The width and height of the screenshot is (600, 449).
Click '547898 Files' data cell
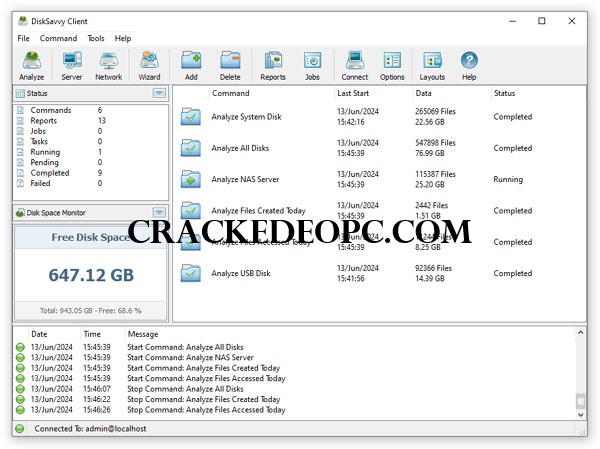435,143
